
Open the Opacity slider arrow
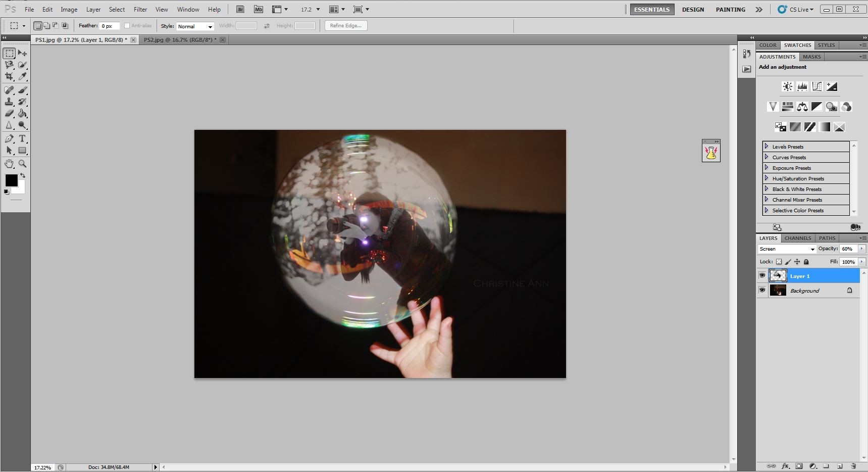[x=861, y=249]
